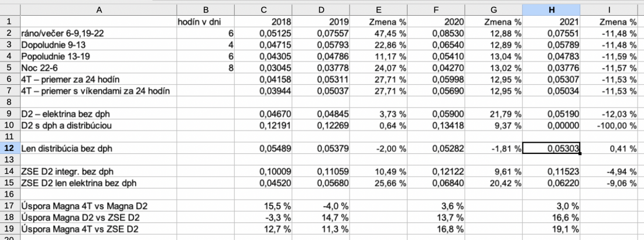The image size is (644, 240).
Task: Click the select-all corner box
Action: (9, 10)
